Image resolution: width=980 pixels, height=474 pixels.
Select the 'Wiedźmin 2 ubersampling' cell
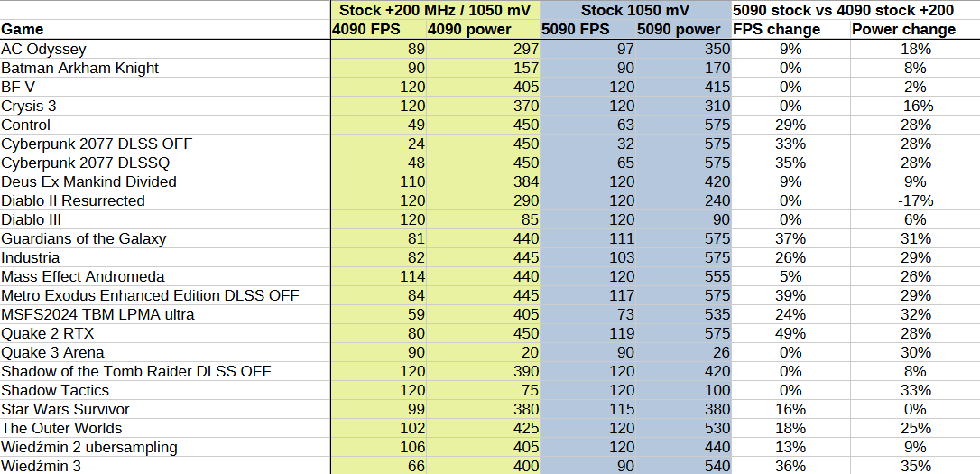[x=165, y=447]
